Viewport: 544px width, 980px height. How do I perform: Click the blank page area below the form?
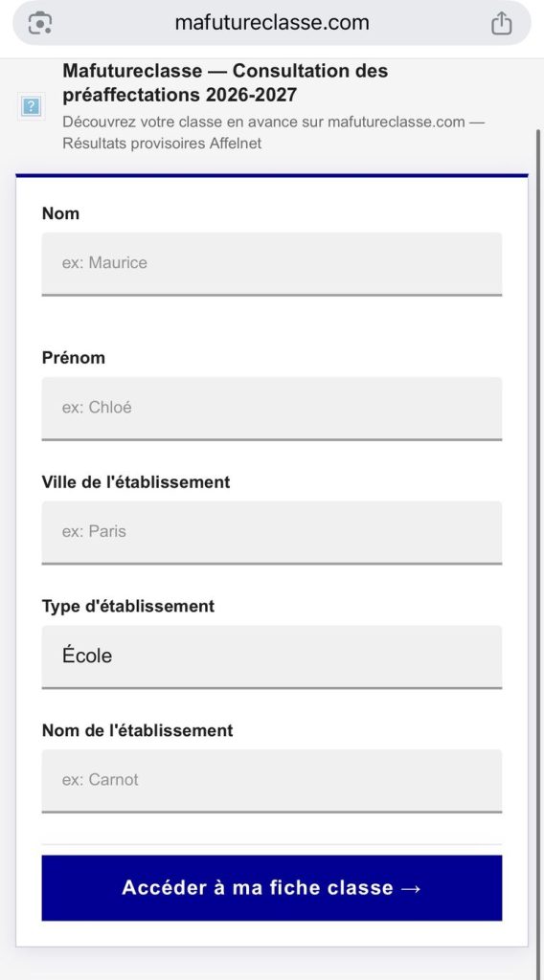[272, 965]
